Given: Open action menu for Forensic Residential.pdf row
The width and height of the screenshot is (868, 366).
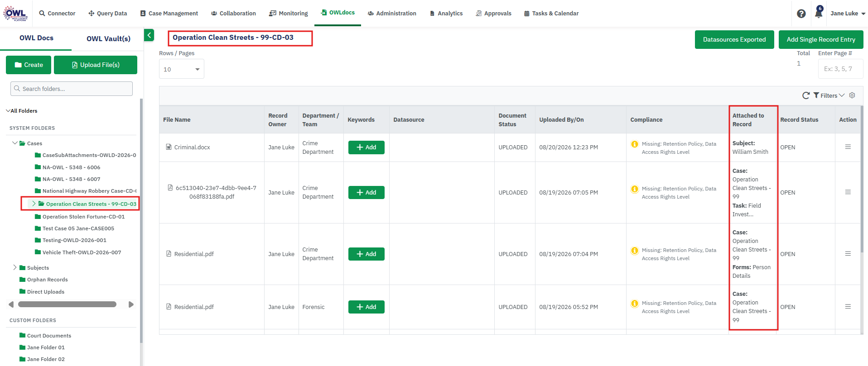Looking at the screenshot, I should (848, 307).
